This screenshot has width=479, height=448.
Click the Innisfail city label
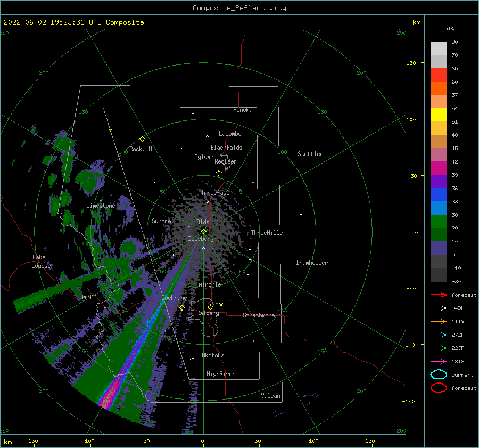click(x=215, y=193)
